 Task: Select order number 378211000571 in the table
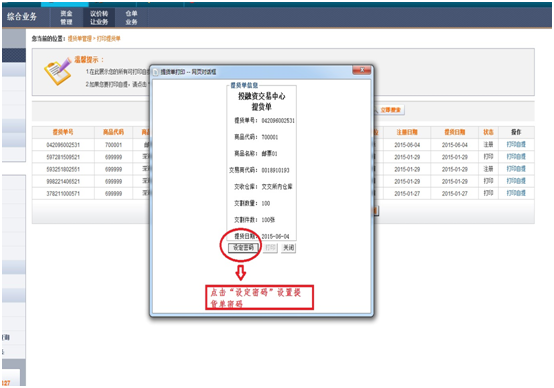click(63, 194)
